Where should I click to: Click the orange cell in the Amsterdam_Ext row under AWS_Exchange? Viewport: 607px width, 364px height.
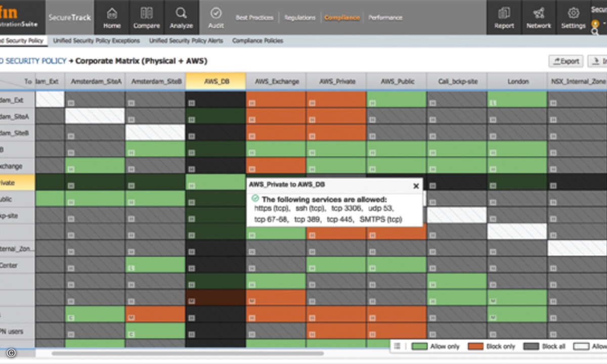point(276,100)
